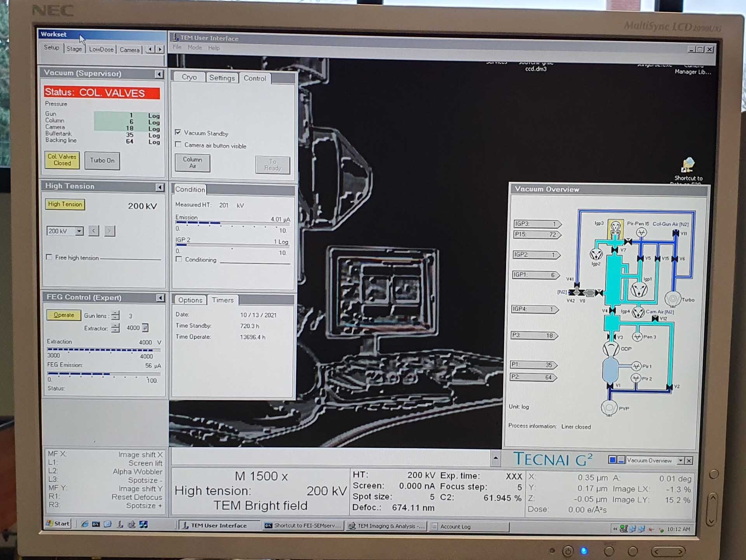Collapse the Vacuum panel flap-out arrow

coord(159,74)
